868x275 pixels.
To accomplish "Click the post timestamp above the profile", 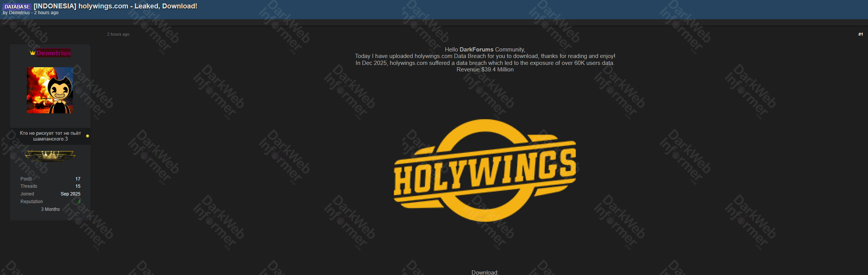I will coord(118,34).
